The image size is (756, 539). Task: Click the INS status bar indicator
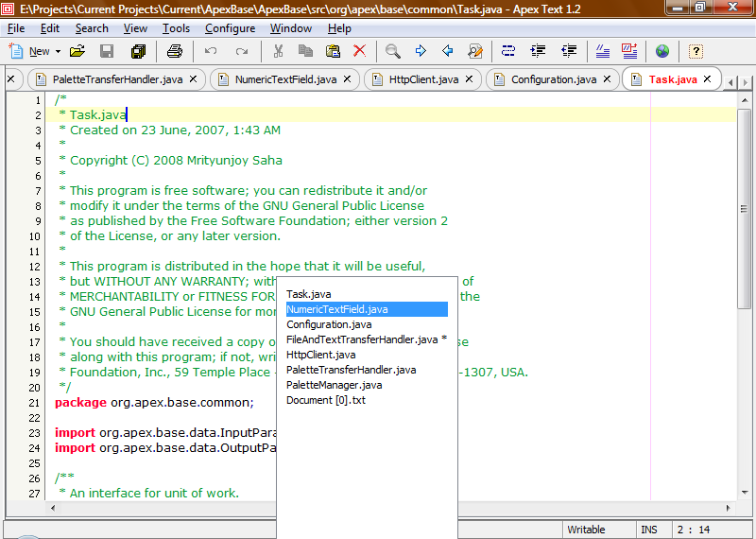(x=652, y=530)
